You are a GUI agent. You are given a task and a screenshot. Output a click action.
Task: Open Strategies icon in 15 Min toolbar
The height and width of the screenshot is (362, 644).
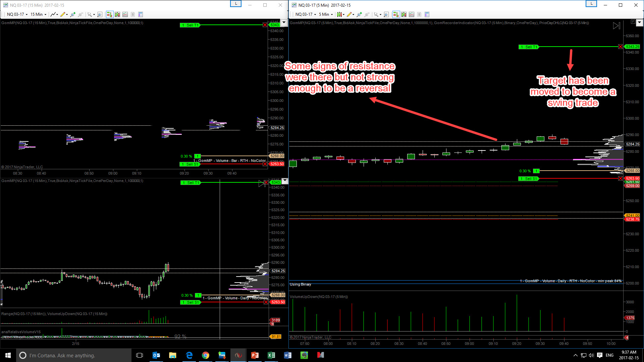coord(133,14)
